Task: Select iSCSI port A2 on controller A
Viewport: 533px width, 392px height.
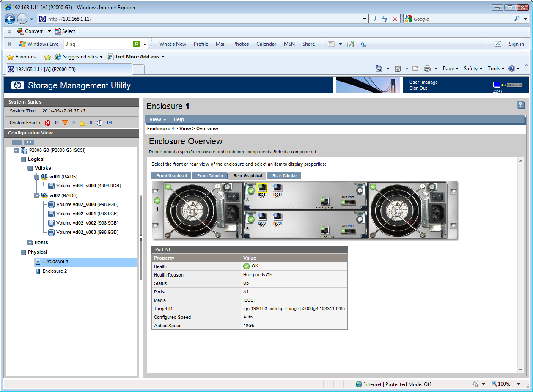Action: pos(277,189)
